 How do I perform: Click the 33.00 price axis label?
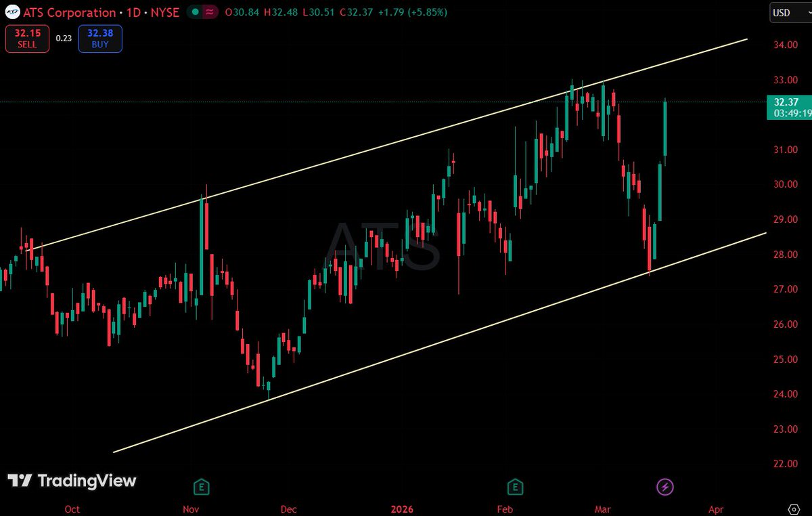(x=786, y=80)
